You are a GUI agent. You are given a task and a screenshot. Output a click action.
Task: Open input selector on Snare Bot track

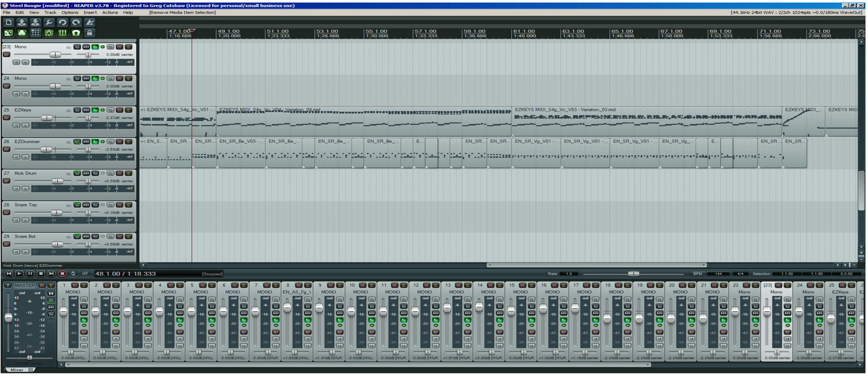25,252
